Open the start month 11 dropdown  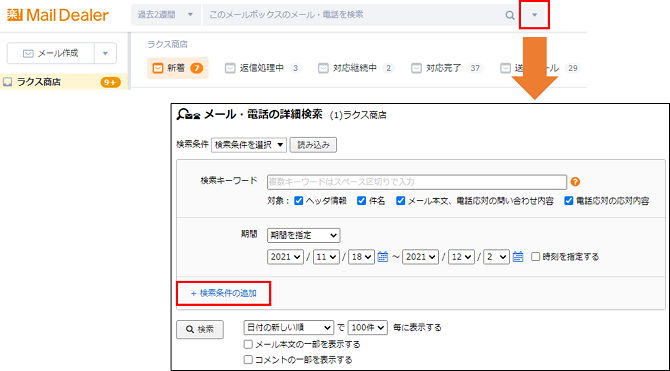[326, 257]
